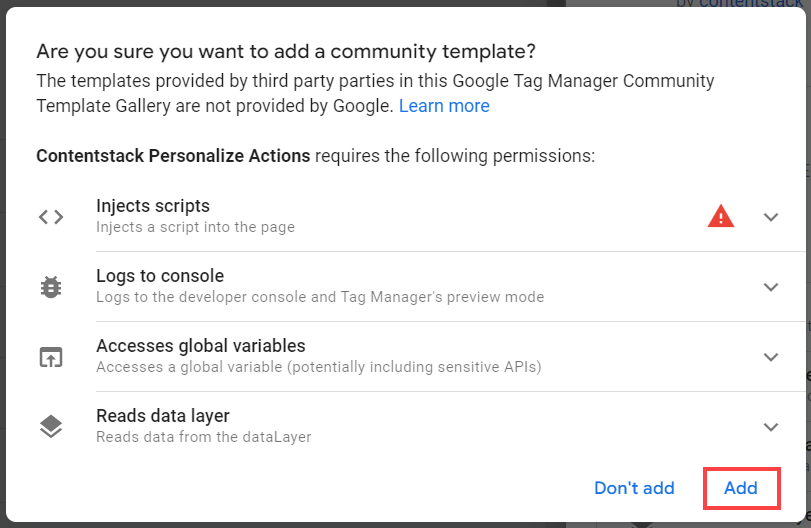Click the dialog heading about community template
The height and width of the screenshot is (528, 811).
tap(285, 52)
